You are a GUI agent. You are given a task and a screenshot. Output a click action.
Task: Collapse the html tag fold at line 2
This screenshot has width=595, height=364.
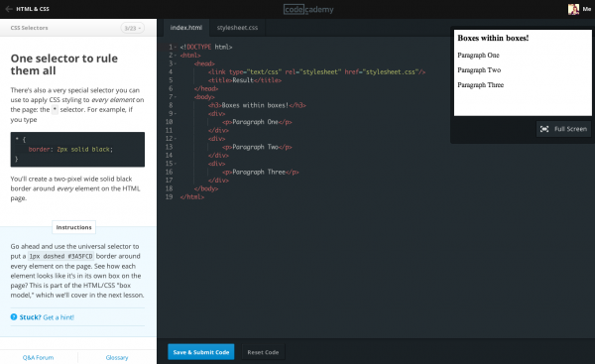coord(176,56)
